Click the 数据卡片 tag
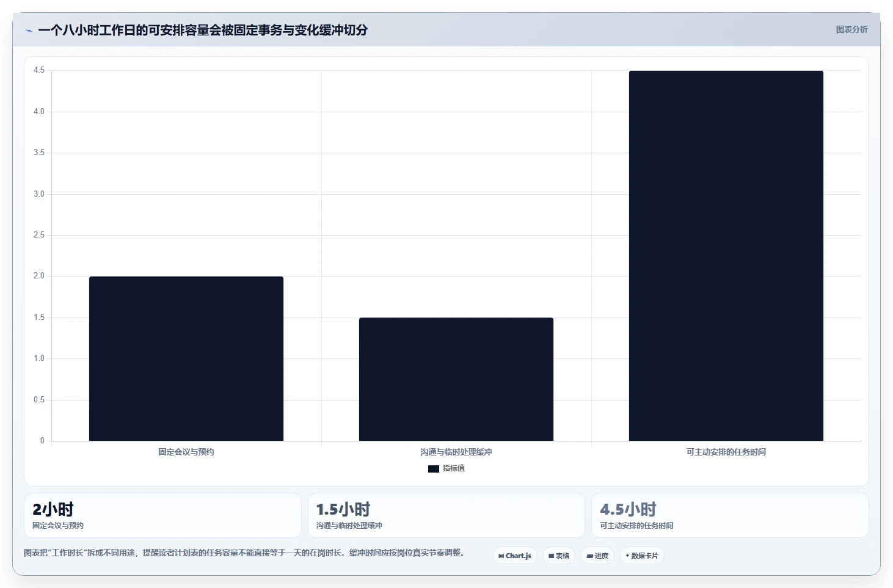 coord(642,556)
